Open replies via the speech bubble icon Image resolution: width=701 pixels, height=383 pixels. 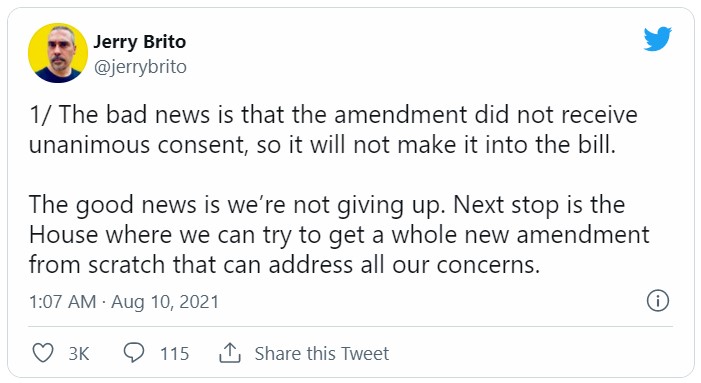(134, 353)
